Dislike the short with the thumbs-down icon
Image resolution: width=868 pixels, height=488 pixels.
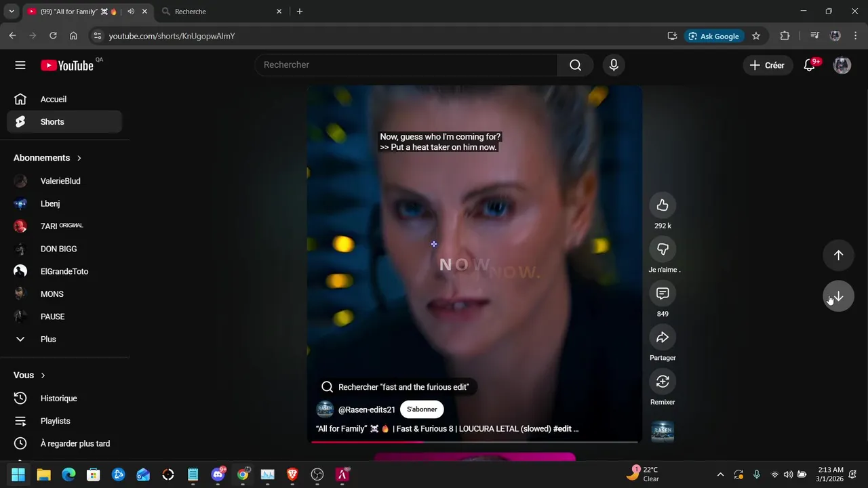click(663, 249)
